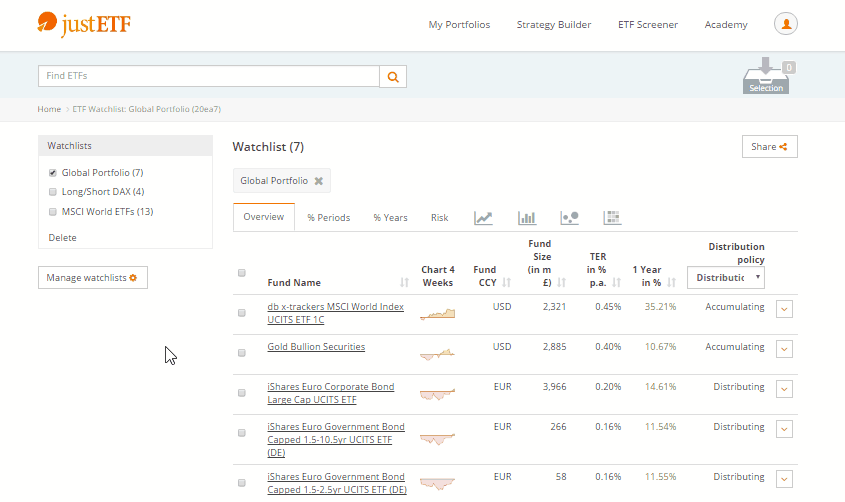Open the Selection basket icon
845x502 pixels.
pyautogui.click(x=767, y=77)
